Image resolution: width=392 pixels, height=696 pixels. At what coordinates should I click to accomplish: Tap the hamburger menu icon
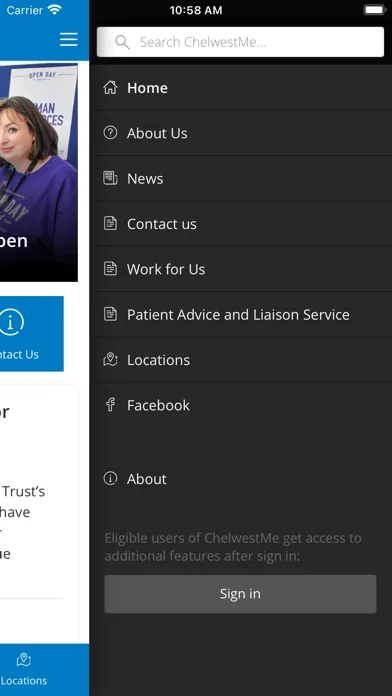point(69,40)
